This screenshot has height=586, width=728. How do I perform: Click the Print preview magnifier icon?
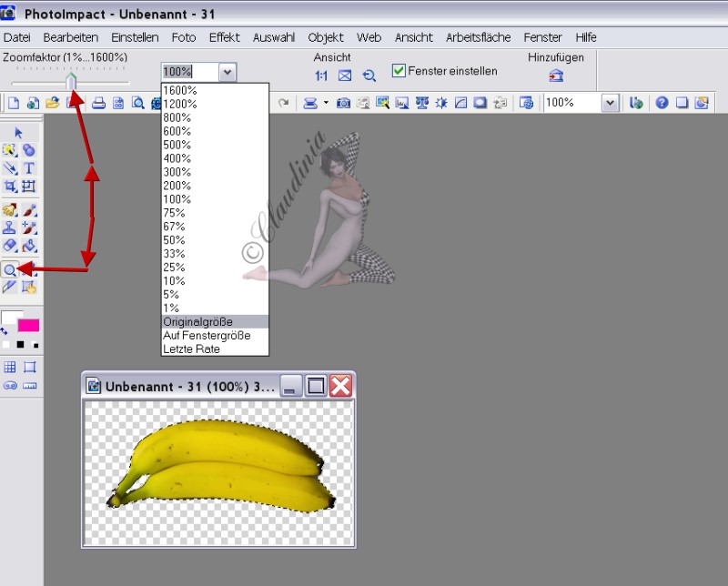[138, 103]
